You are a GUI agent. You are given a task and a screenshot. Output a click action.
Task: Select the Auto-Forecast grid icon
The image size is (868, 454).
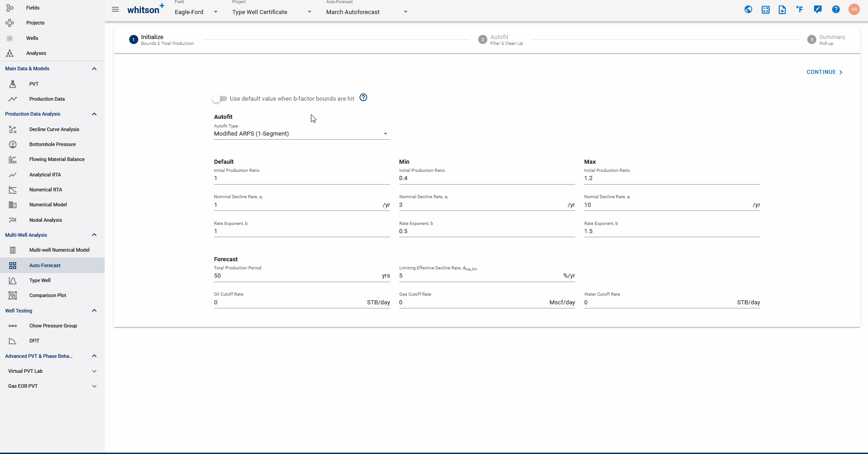13,265
